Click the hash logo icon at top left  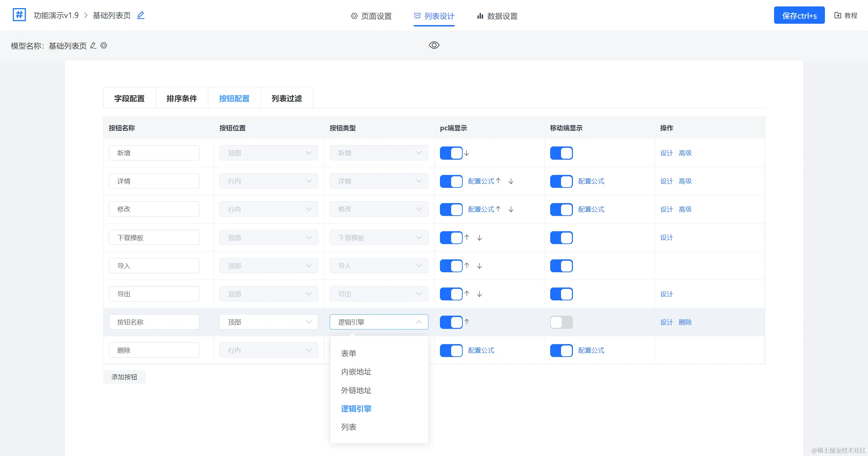19,15
